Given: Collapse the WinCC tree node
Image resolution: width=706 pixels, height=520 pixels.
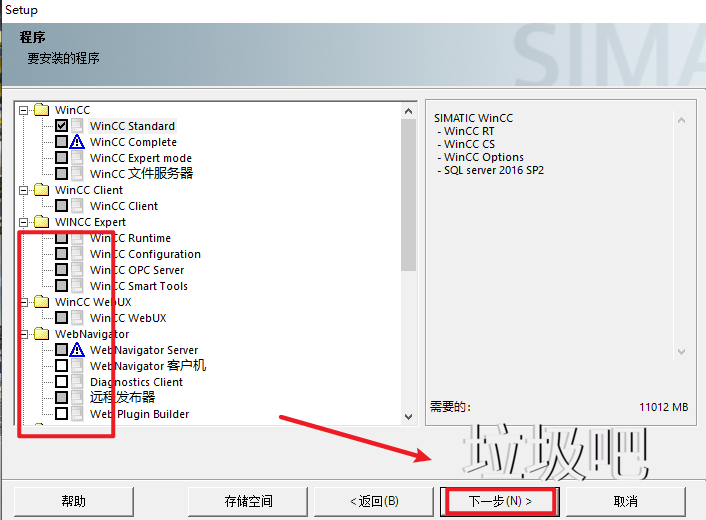Looking at the screenshot, I should tap(25, 110).
